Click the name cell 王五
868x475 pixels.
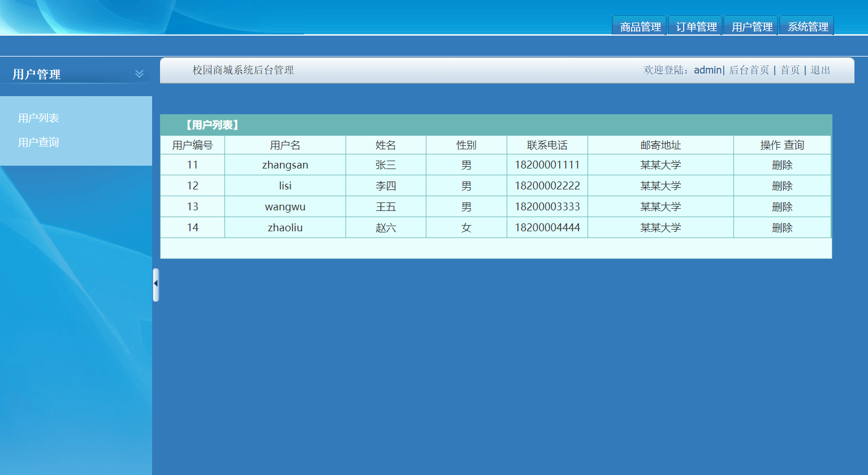tap(386, 207)
